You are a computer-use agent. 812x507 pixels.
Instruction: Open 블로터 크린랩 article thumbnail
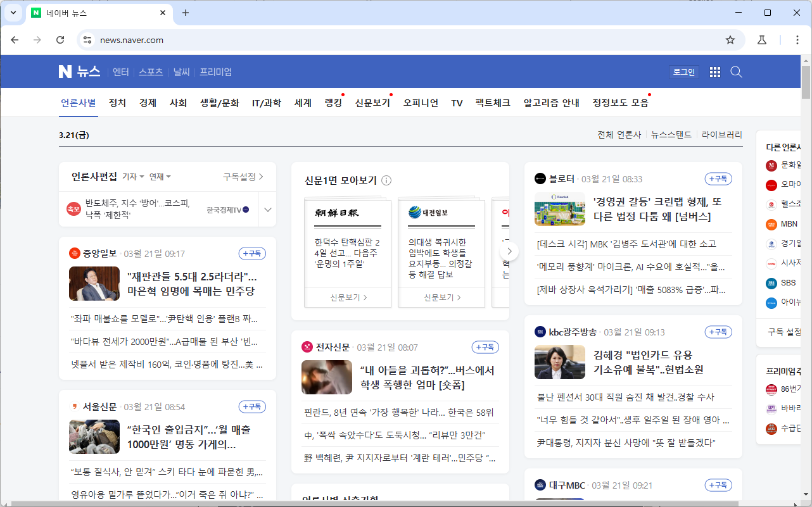click(x=560, y=209)
